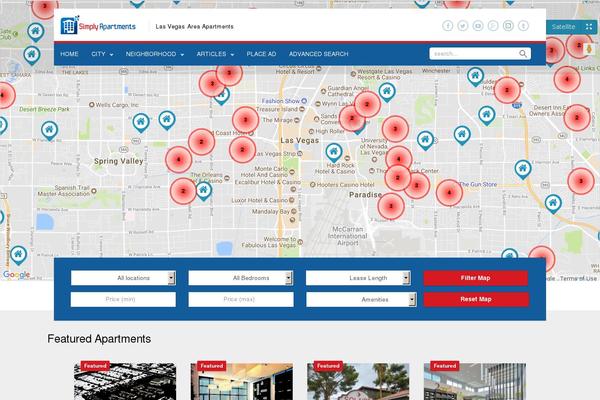Click the Reset Map button
Image resolution: width=600 pixels, height=400 pixels.
(x=476, y=299)
